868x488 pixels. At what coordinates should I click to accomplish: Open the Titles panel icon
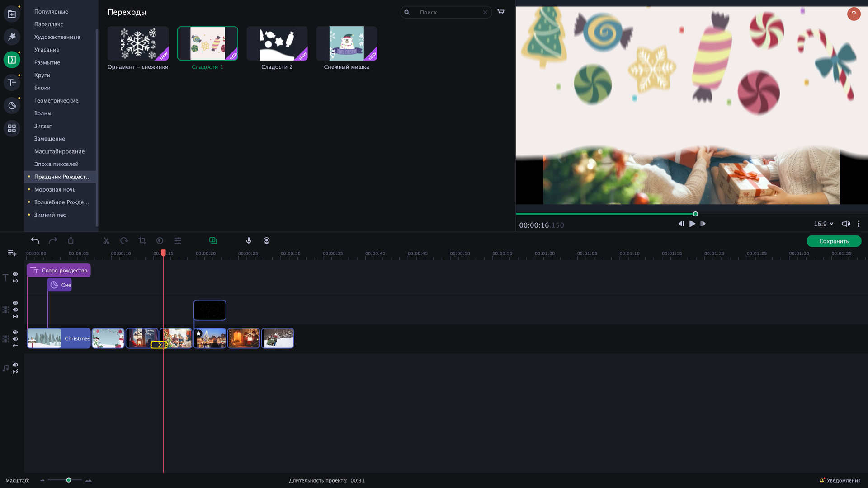click(x=12, y=83)
